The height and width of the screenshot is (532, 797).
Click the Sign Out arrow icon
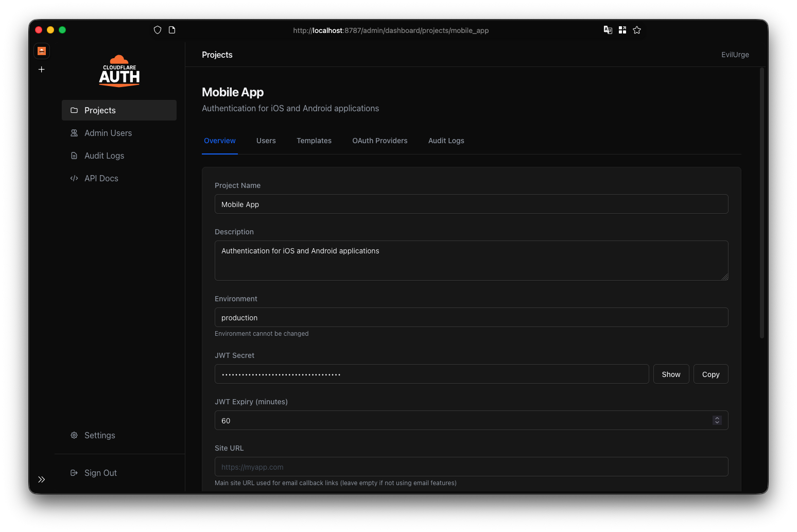[74, 473]
